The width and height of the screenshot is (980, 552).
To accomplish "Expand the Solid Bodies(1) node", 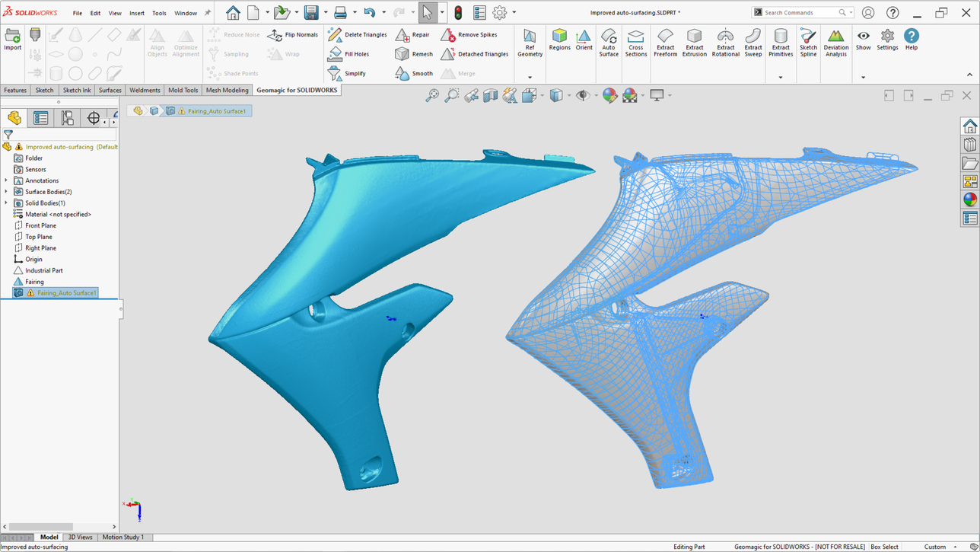I will (6, 203).
